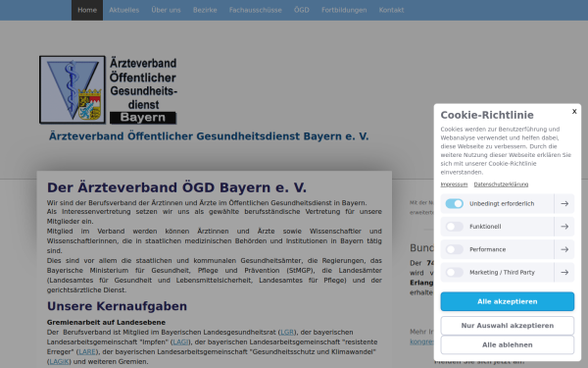The width and height of the screenshot is (588, 368).
Task: Expand Unbedingt erforderlich details arrow
Action: pyautogui.click(x=564, y=203)
